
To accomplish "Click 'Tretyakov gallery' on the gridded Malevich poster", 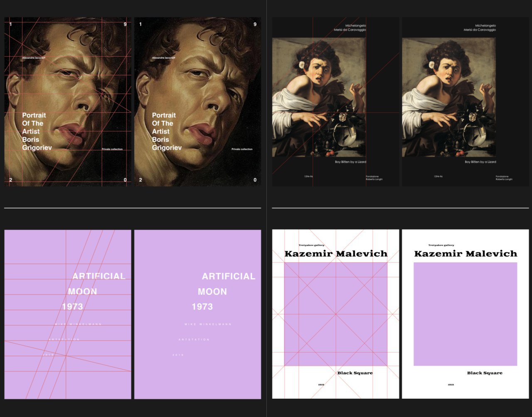I will tap(311, 245).
